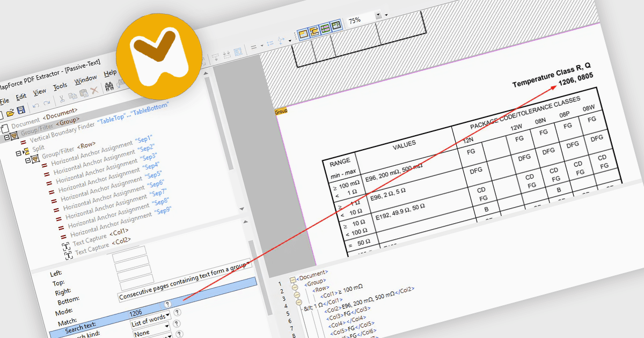The width and height of the screenshot is (644, 338).
Task: Click toolbar options arrow beside zoom box
Action: point(387,14)
